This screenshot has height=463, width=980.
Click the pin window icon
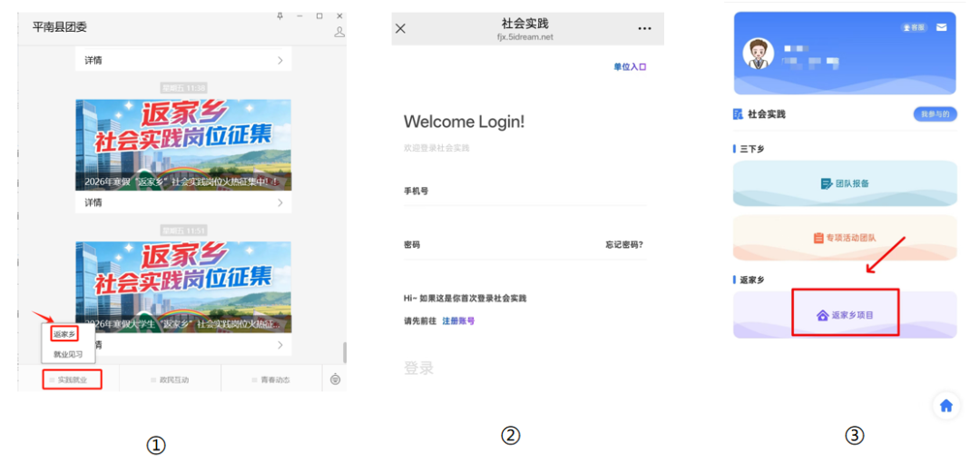click(279, 15)
